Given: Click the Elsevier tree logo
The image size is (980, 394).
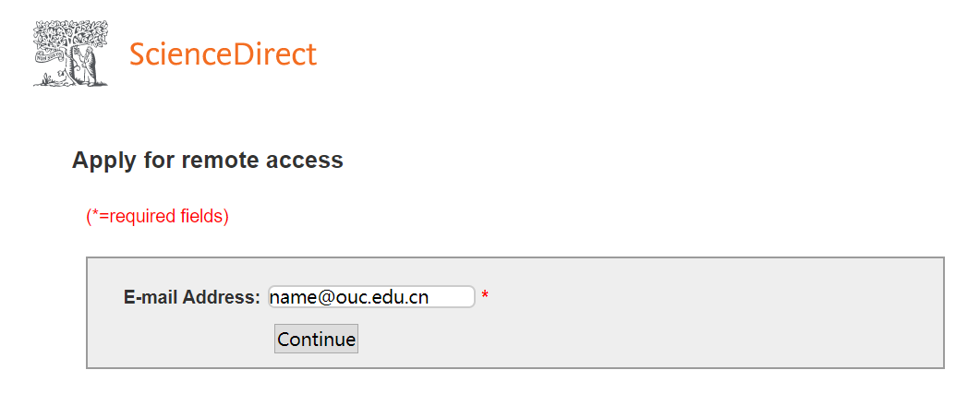Looking at the screenshot, I should click(70, 54).
